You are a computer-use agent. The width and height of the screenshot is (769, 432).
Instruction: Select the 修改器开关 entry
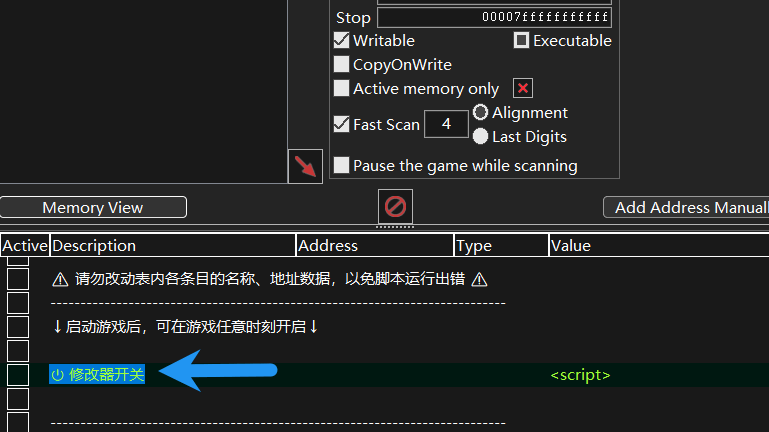(97, 375)
